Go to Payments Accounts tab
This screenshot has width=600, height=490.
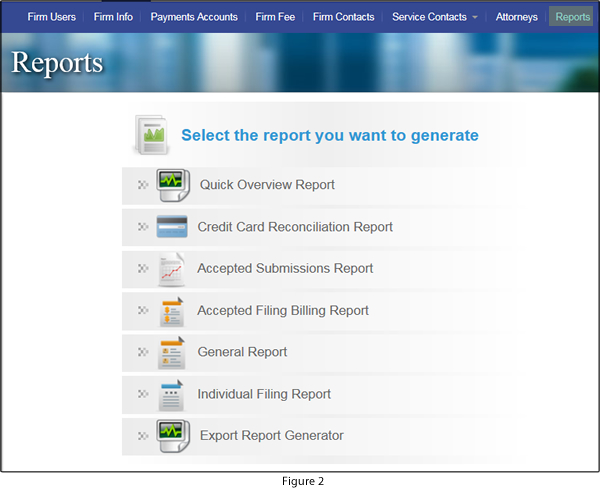pos(194,17)
